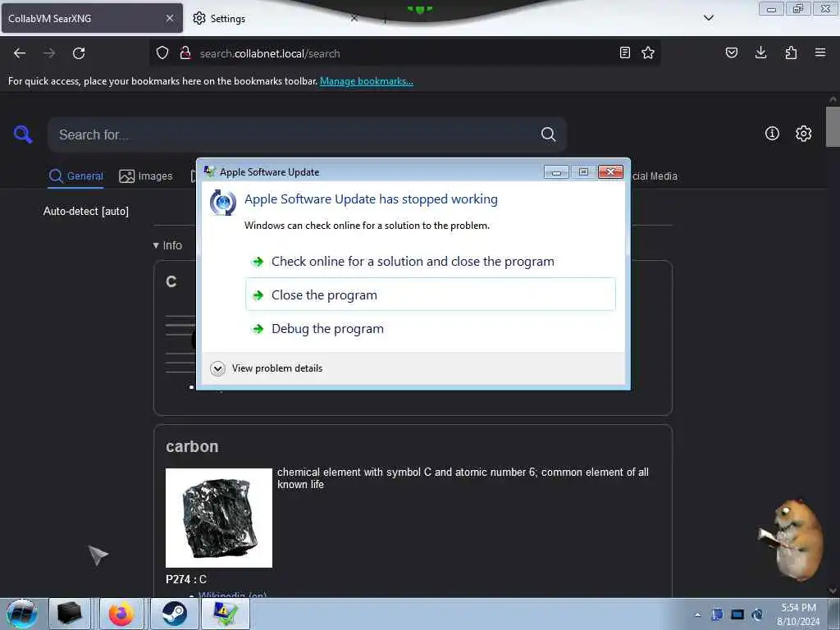The height and width of the screenshot is (630, 840).
Task: Open SearXNG preferences gear icon
Action: click(804, 134)
